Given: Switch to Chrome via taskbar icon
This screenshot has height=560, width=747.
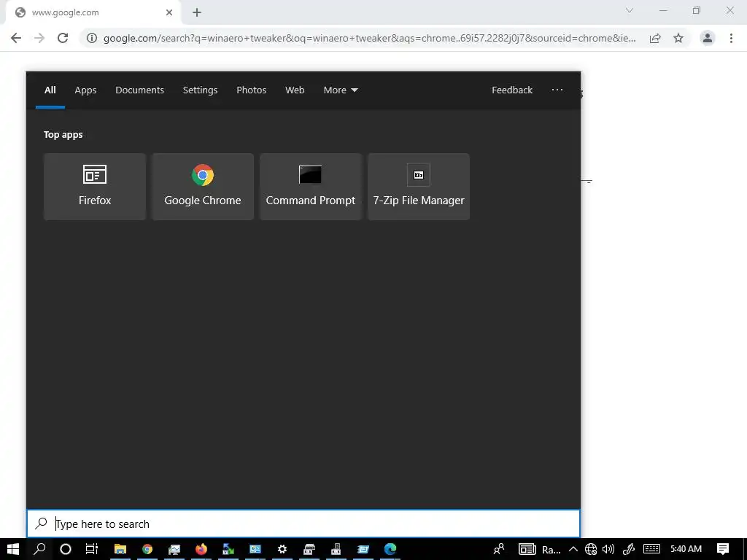Looking at the screenshot, I should (147, 549).
